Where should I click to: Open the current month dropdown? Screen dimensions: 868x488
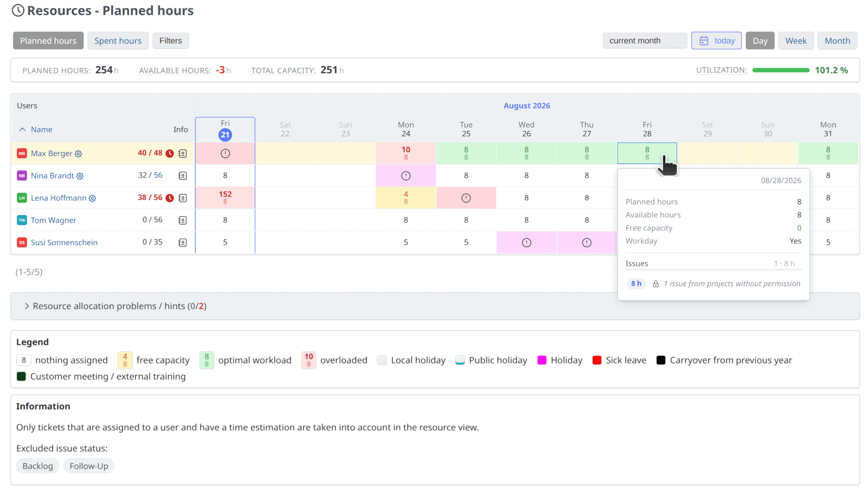645,40
